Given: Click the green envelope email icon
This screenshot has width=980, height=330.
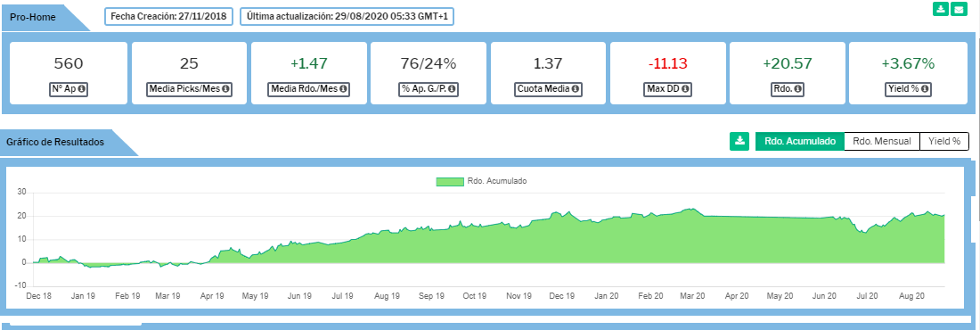Looking at the screenshot, I should pos(958,10).
